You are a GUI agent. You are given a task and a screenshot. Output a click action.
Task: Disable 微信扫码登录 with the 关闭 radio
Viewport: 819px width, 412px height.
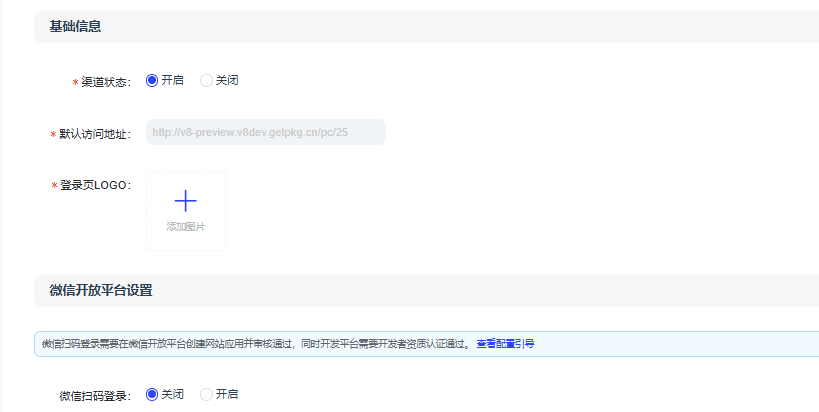[x=152, y=394]
